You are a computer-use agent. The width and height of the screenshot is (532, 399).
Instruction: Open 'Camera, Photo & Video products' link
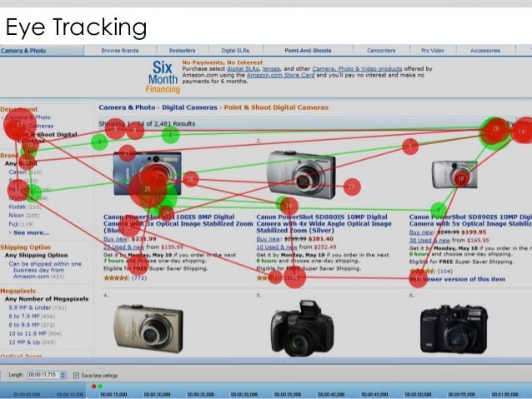point(357,69)
